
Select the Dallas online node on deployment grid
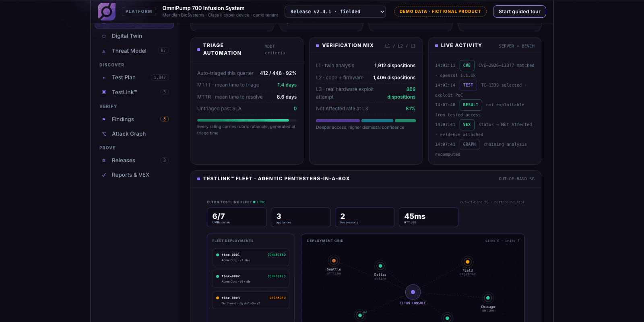tap(380, 266)
